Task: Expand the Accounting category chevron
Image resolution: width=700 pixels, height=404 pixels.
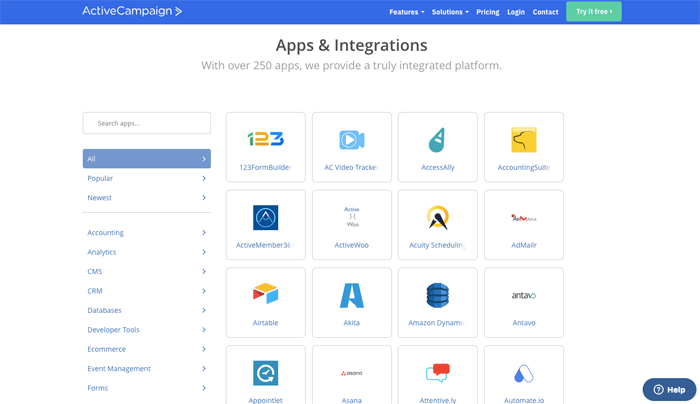Action: pos(204,233)
